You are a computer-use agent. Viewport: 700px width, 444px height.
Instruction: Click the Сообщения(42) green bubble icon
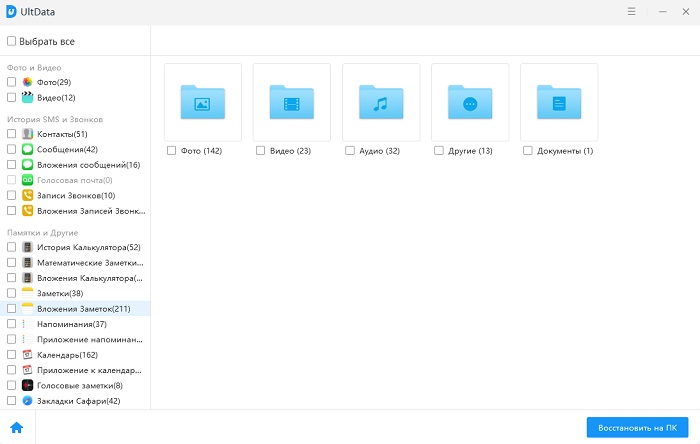pos(28,149)
